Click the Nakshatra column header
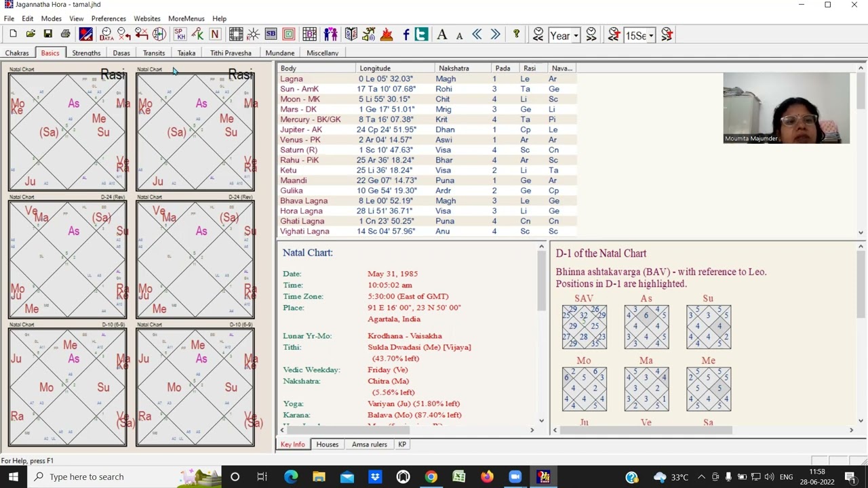 click(463, 68)
